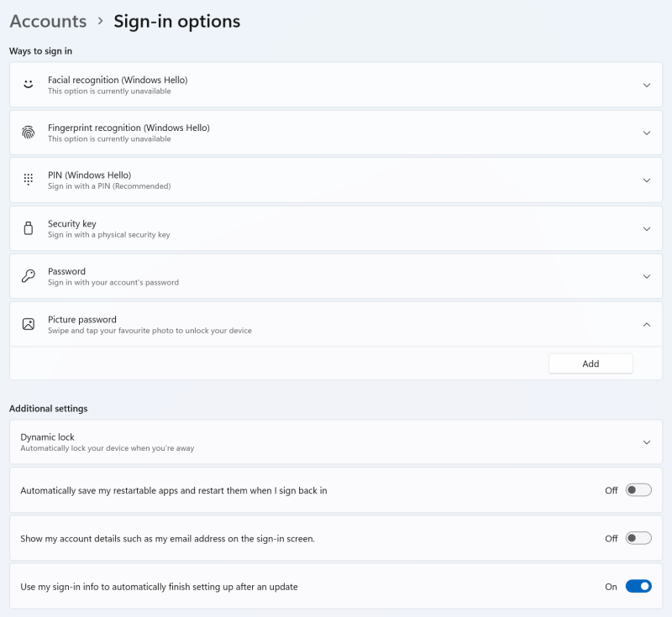Expand the Facial recognition section

coord(647,85)
